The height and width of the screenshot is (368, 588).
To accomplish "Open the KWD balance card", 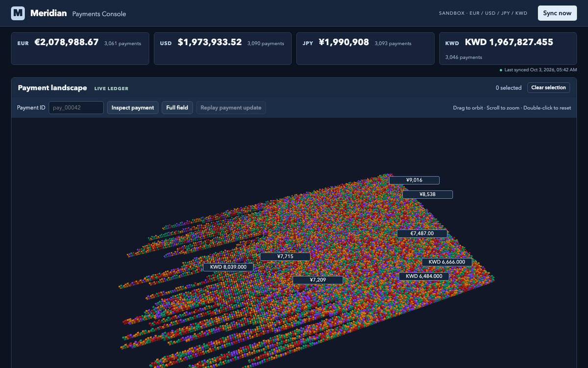I will click(508, 49).
